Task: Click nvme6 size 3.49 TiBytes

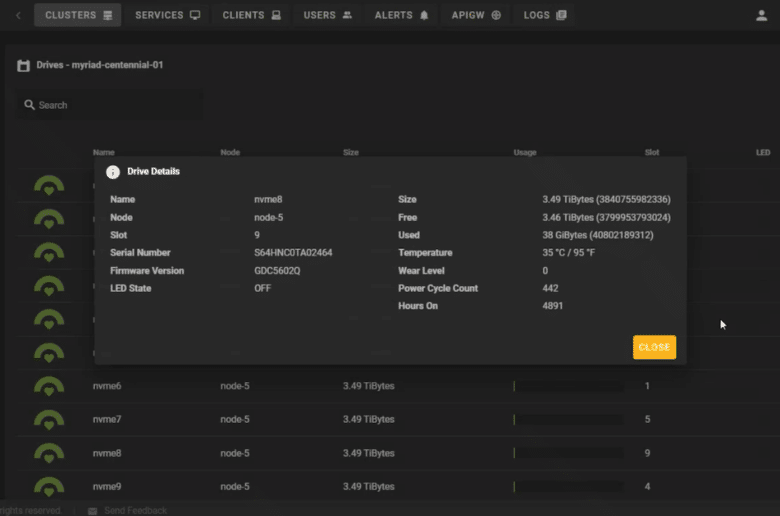Action: pos(369,386)
